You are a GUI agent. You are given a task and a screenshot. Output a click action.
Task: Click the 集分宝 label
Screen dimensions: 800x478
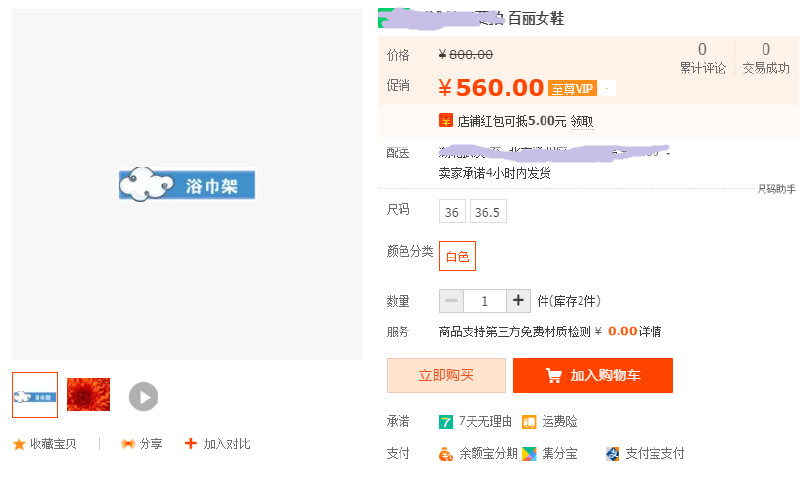click(x=560, y=454)
